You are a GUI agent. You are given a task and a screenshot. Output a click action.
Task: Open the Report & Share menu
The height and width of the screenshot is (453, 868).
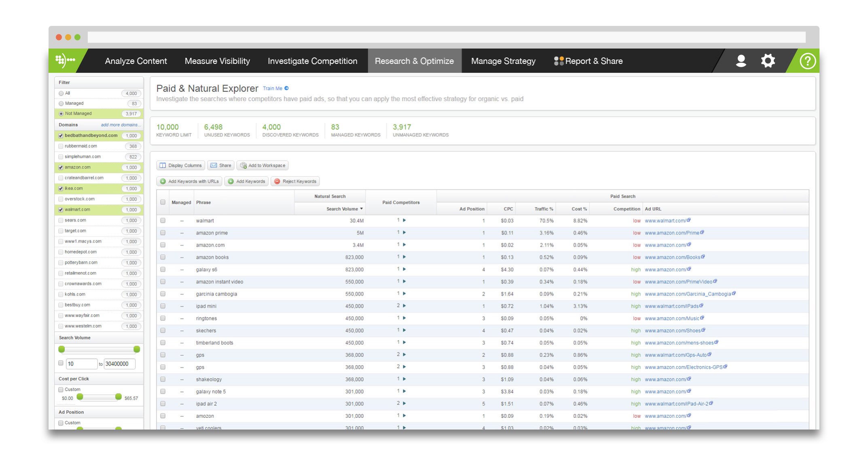(x=588, y=61)
